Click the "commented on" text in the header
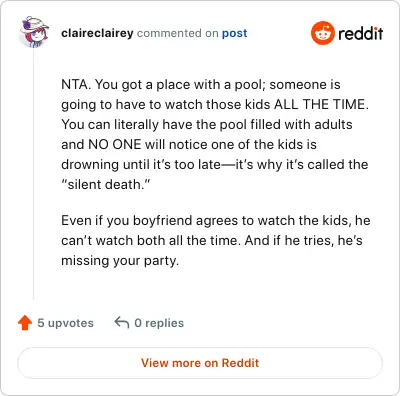This screenshot has height=396, width=400. pos(178,33)
